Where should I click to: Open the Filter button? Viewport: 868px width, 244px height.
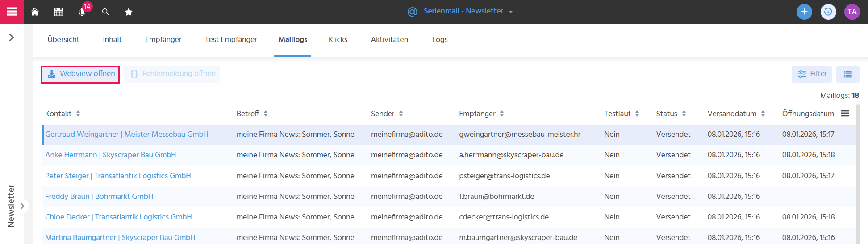click(812, 74)
